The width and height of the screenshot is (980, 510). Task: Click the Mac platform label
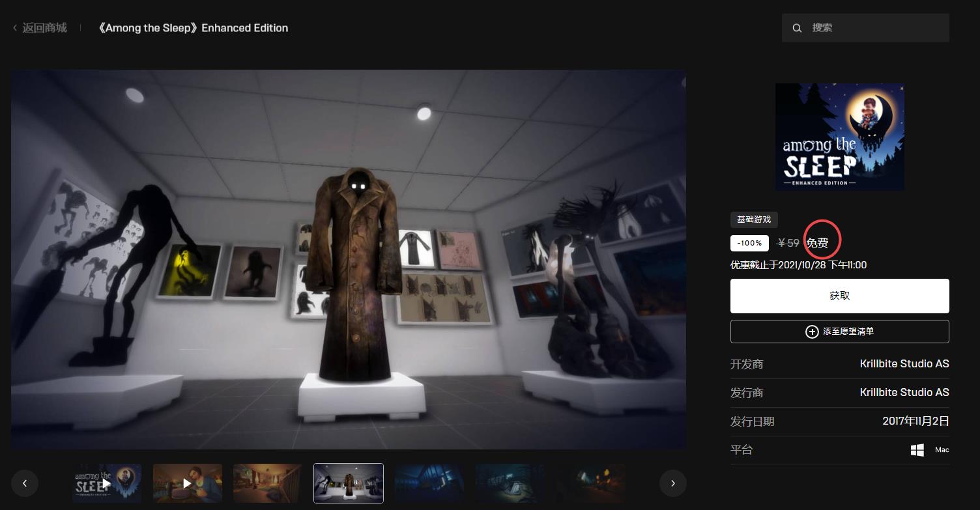(x=942, y=450)
